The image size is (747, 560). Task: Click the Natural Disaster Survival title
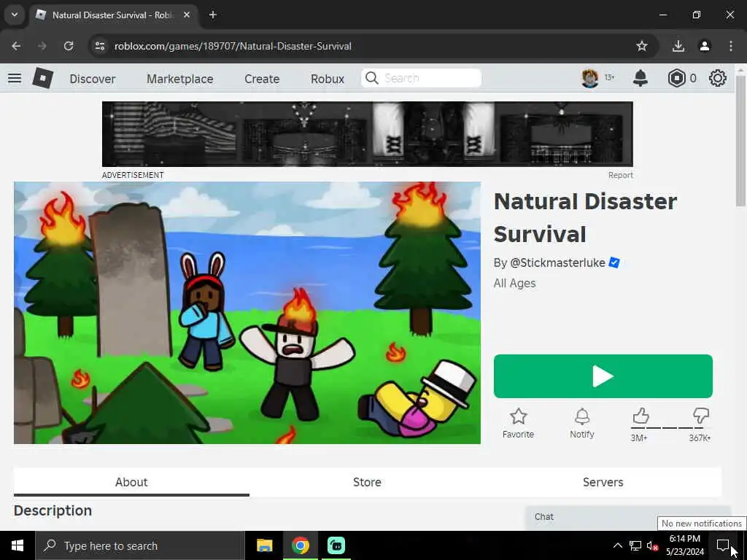(585, 217)
